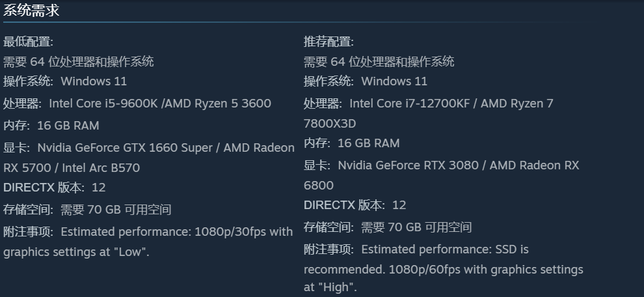Click the recommended 内存 16 GB RAM line
Viewport: 644px width, 297px height.
coord(352,143)
